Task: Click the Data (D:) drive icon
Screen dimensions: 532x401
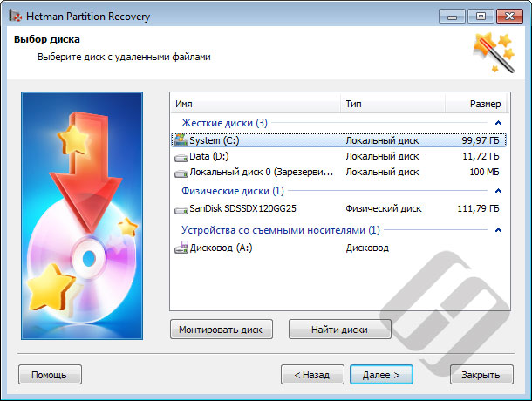Action: [181, 157]
